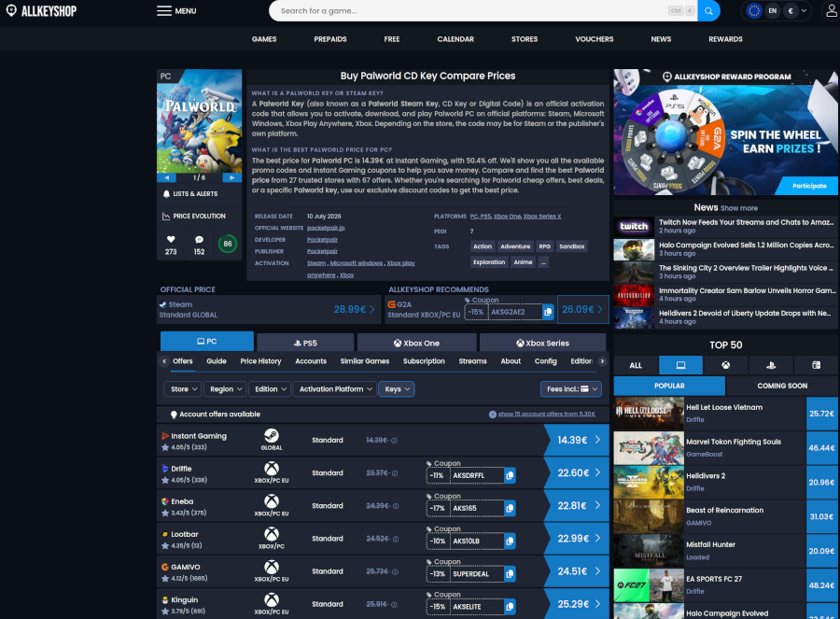This screenshot has width=840, height=619.
Task: Click the blue search magnifier button
Action: (x=708, y=10)
